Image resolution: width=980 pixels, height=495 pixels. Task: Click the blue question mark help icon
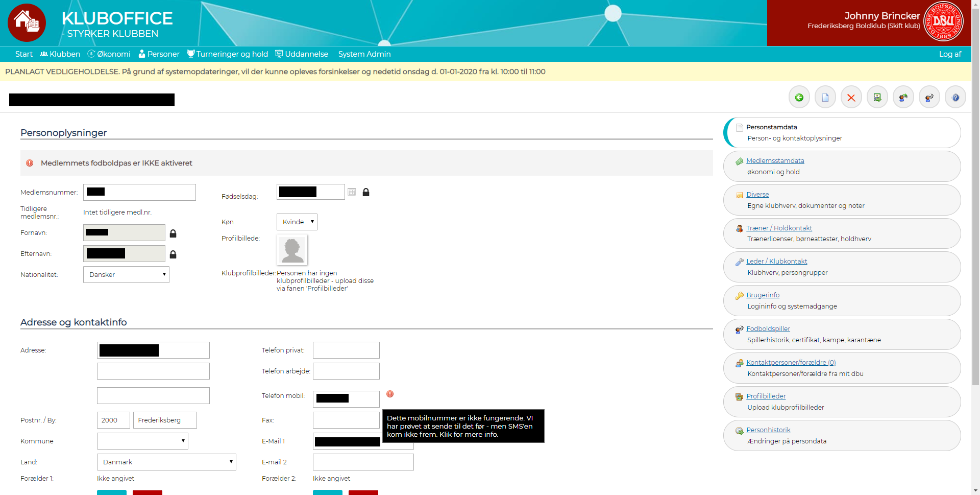click(x=955, y=98)
